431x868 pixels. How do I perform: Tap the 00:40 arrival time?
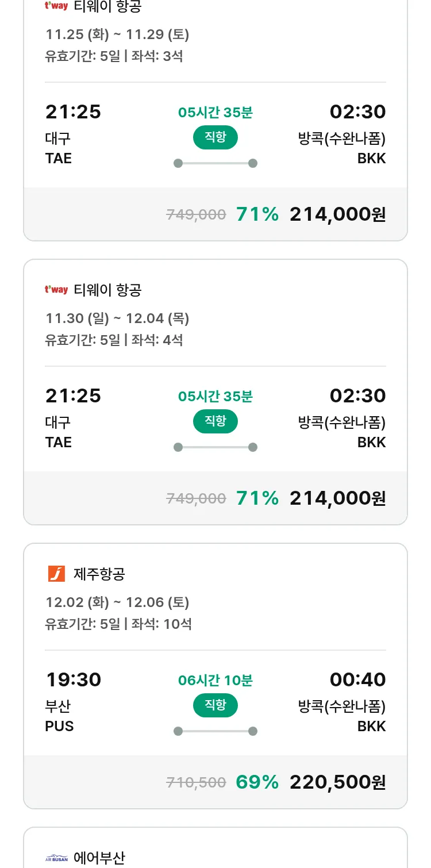click(x=357, y=679)
